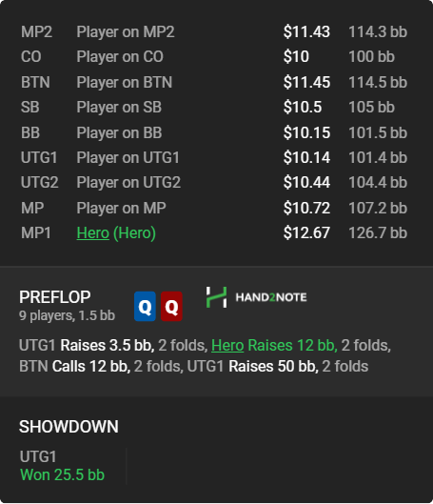Open the Hero player link in seat list
This screenshot has height=504, width=433.
point(92,232)
